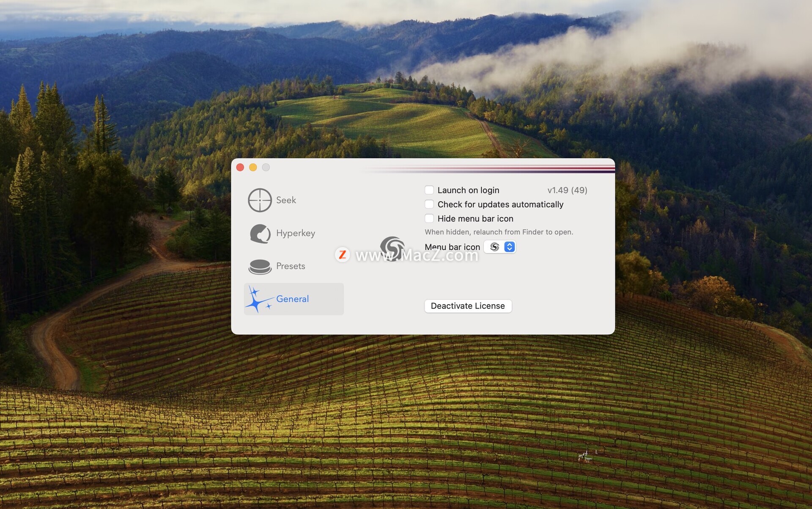Select the Hyperkey icon in sidebar
The height and width of the screenshot is (509, 812).
coord(260,234)
